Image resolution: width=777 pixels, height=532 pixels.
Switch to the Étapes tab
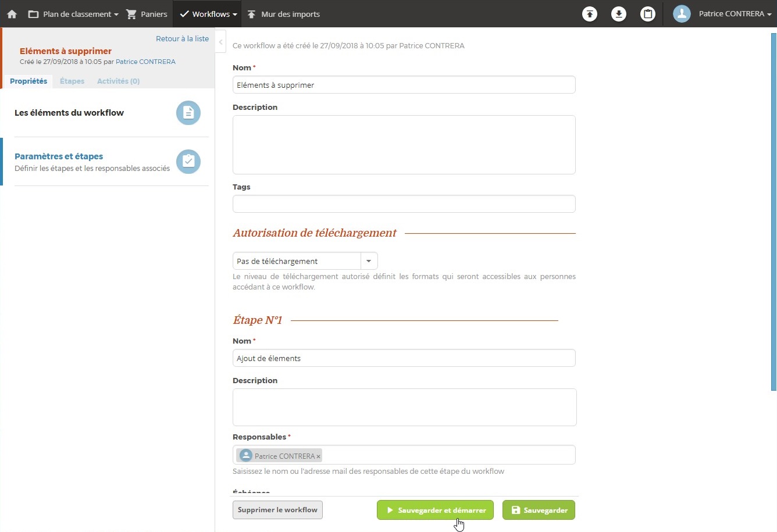click(72, 81)
